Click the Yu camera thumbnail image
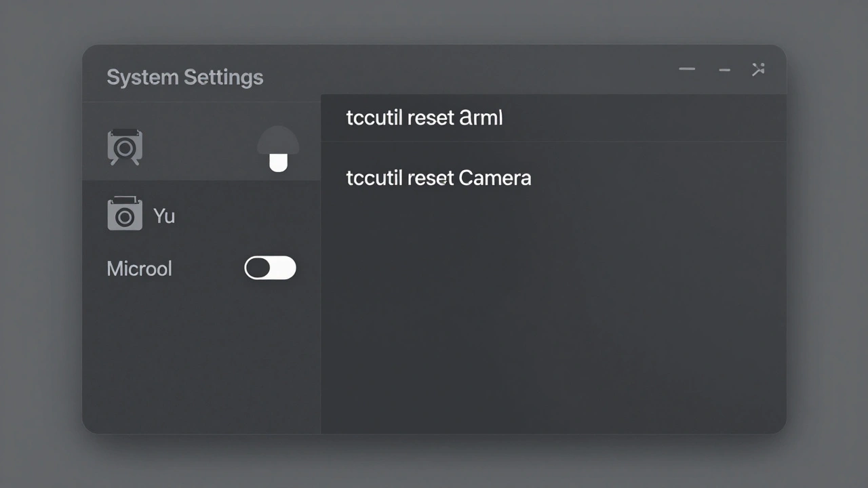Image resolution: width=868 pixels, height=488 pixels. click(x=125, y=213)
